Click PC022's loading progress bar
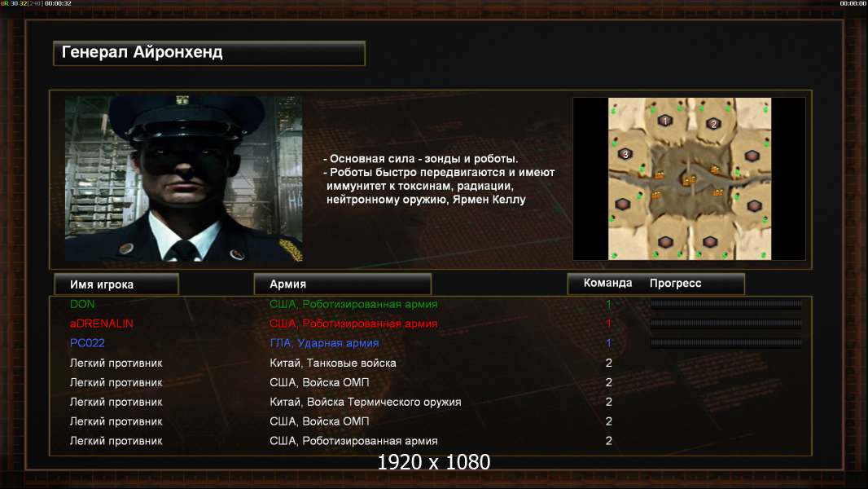The width and height of the screenshot is (868, 489). click(726, 343)
